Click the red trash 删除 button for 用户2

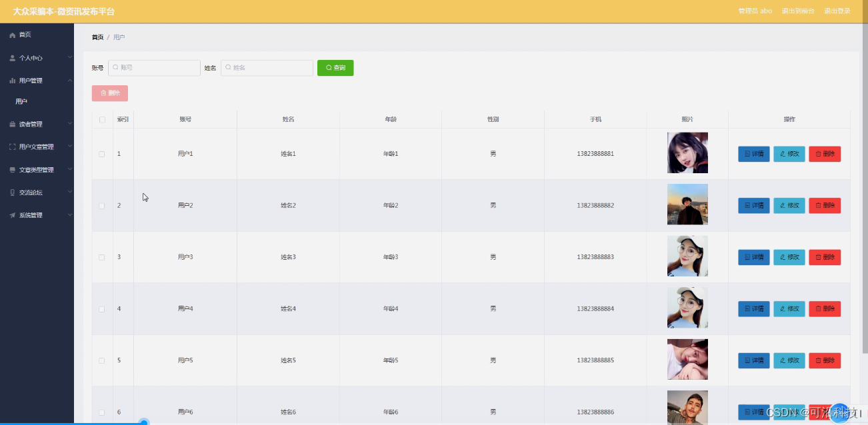pos(825,205)
